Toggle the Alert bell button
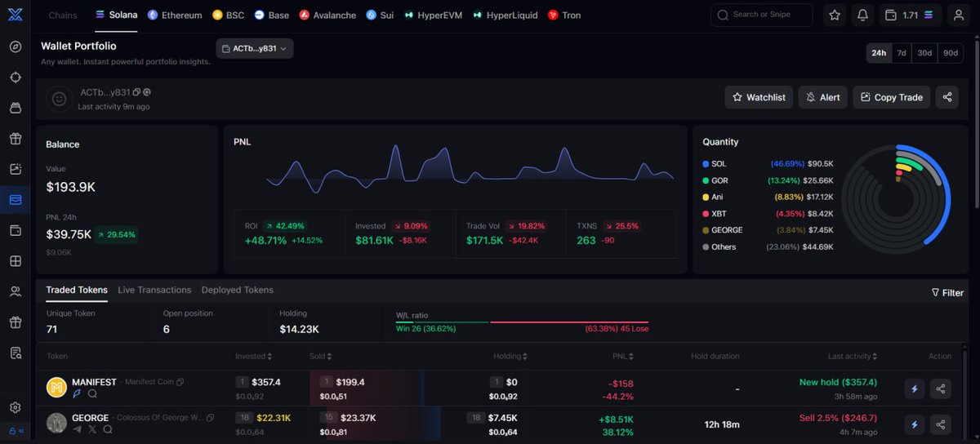This screenshot has height=444, width=980. [x=822, y=97]
